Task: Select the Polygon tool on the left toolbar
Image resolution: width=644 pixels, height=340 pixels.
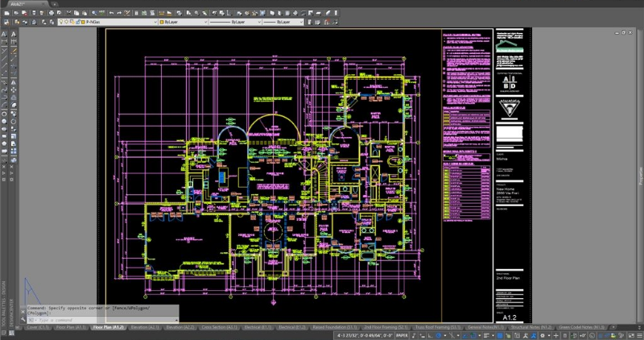Action: (5, 144)
